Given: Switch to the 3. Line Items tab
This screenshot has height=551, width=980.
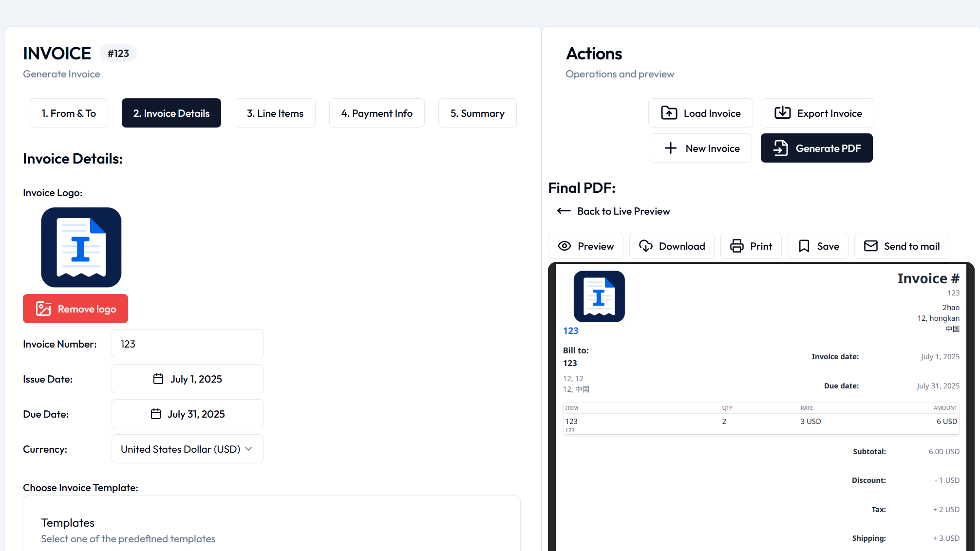Looking at the screenshot, I should [275, 113].
